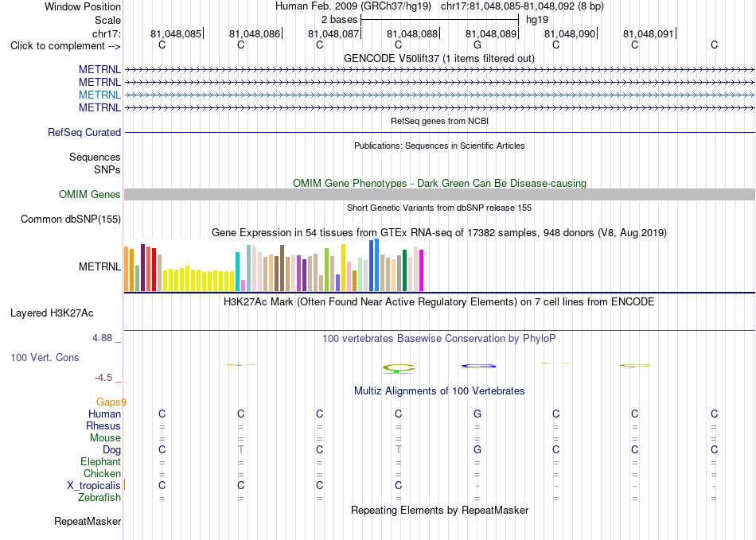Select the Elephant species label
The width and height of the screenshot is (756, 540).
pos(100,461)
